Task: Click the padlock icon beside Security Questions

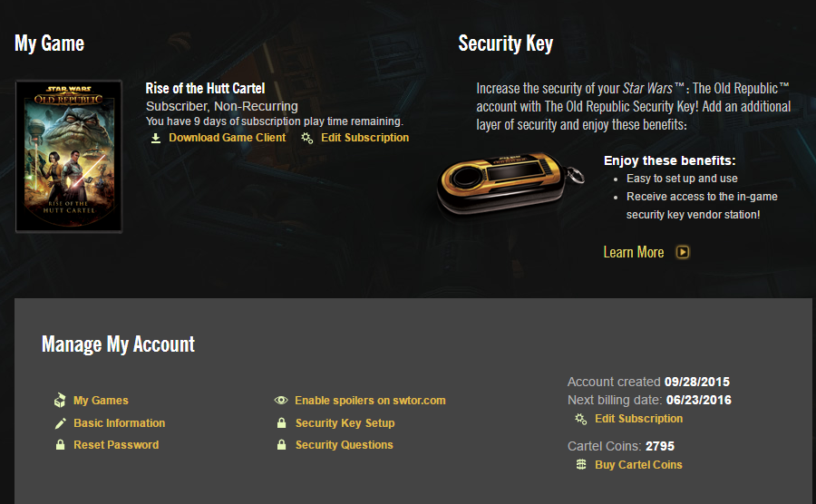Action: [281, 445]
